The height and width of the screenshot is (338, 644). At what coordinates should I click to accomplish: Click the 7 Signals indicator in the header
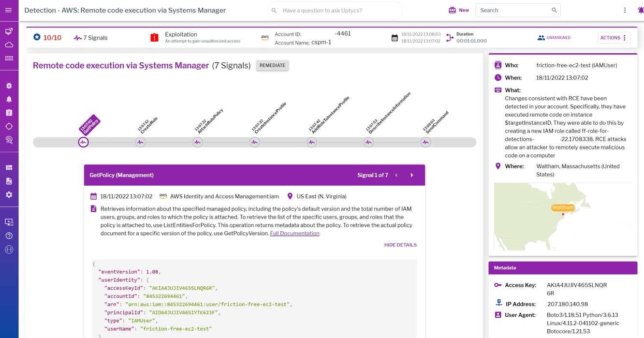(x=90, y=38)
